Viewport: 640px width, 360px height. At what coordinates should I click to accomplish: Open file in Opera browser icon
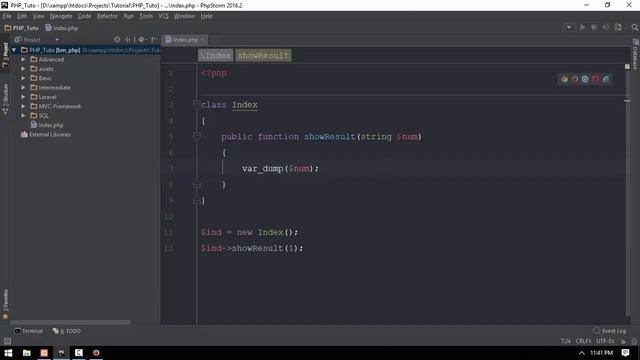coord(595,79)
